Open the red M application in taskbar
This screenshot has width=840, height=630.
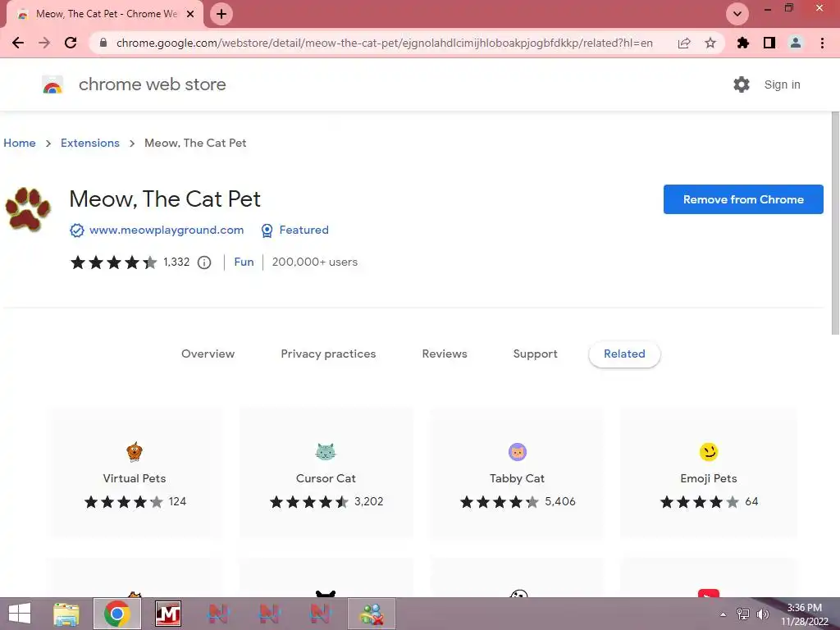click(167, 614)
